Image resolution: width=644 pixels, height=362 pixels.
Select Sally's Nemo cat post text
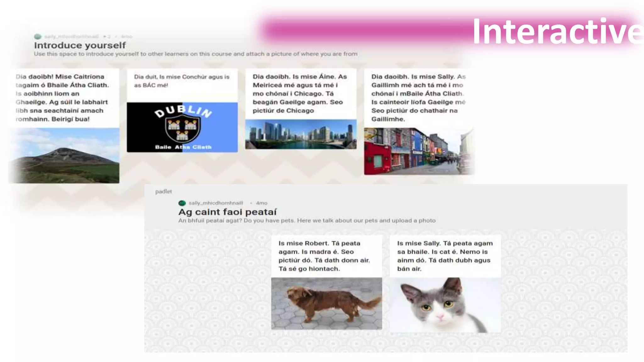click(x=444, y=256)
